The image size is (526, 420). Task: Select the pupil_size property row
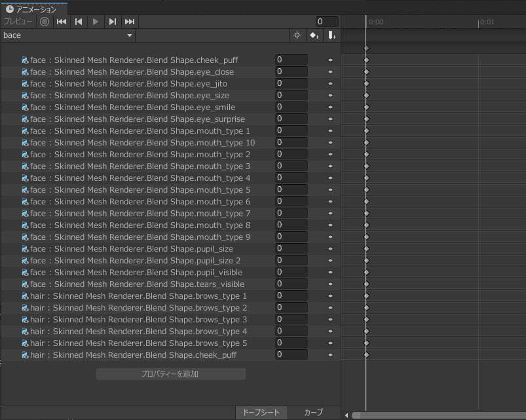pyautogui.click(x=170, y=248)
